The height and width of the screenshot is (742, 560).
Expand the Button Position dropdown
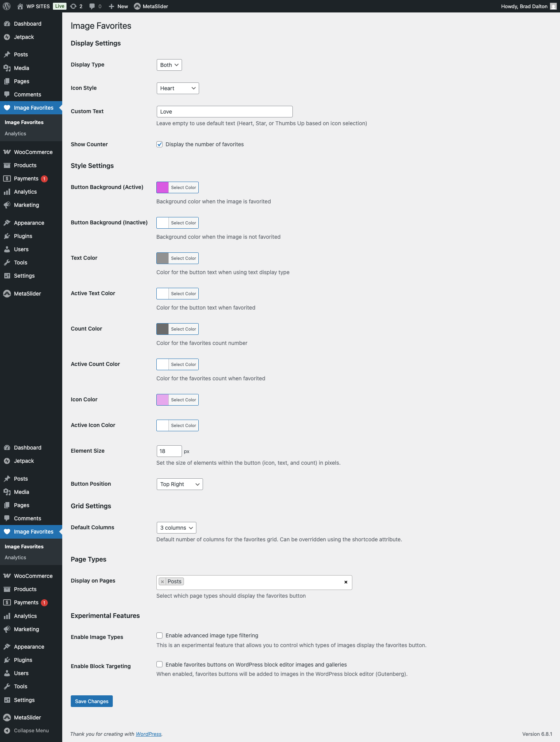(180, 484)
